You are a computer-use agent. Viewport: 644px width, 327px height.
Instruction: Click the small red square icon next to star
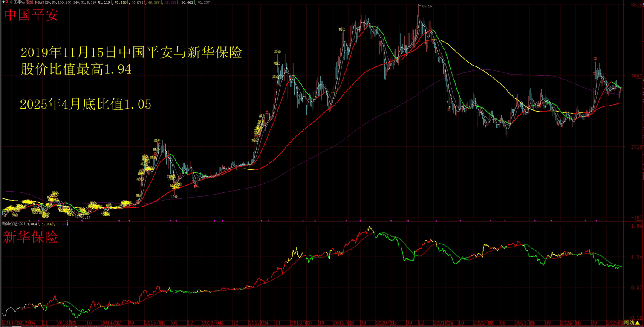[x=7, y=2]
